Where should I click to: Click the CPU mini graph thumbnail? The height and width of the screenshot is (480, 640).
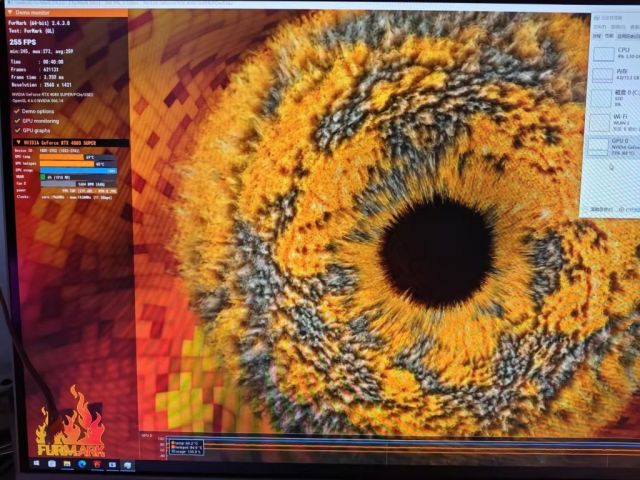[604, 53]
